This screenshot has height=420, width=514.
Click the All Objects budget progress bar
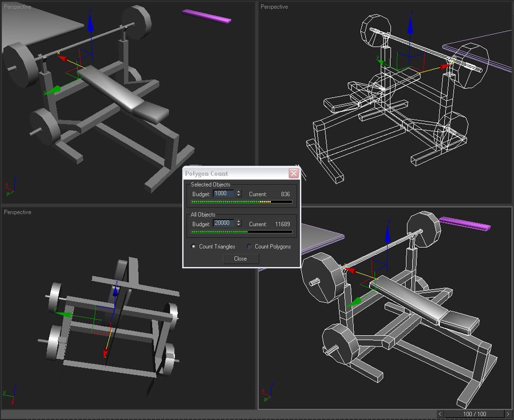(x=241, y=232)
